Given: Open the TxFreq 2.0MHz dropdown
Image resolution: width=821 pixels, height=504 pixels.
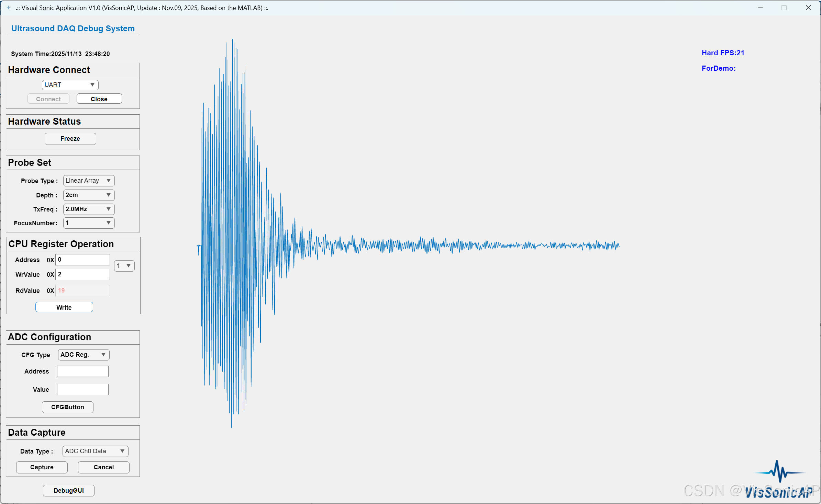Looking at the screenshot, I should (89, 209).
